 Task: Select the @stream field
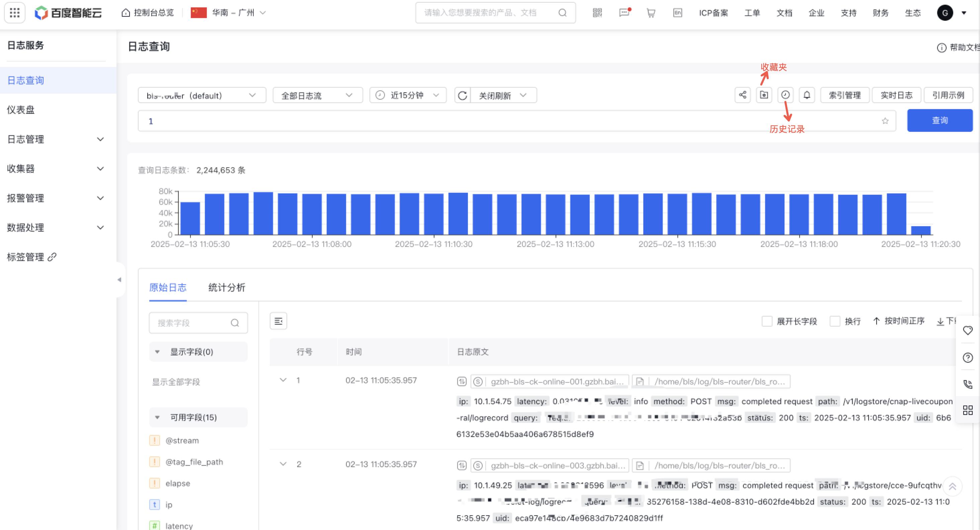[182, 440]
